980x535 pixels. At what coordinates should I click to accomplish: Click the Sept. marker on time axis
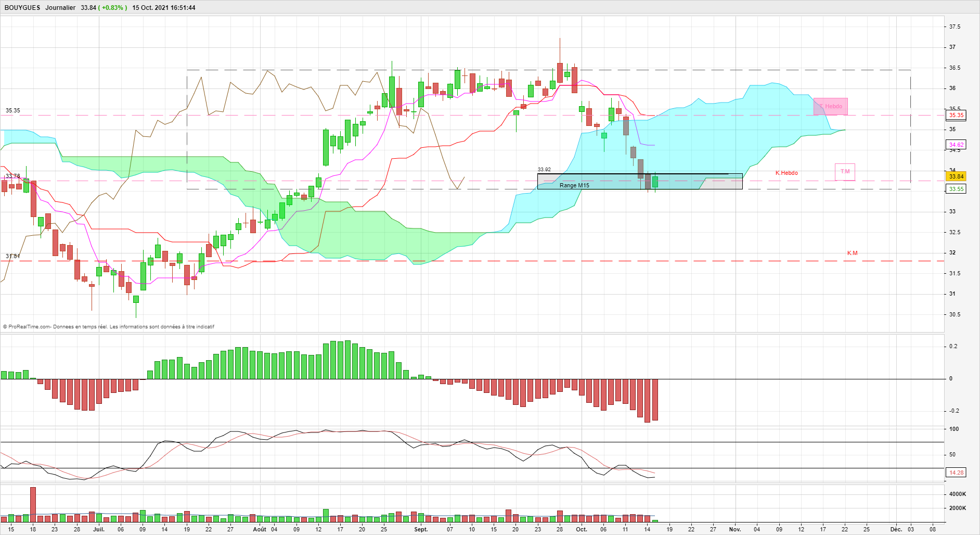click(x=421, y=529)
